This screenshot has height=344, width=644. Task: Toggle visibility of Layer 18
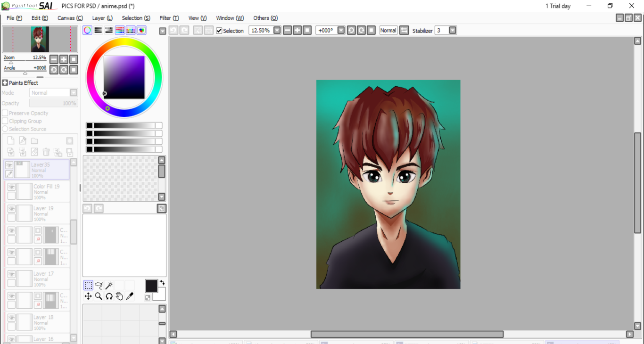[11, 318]
